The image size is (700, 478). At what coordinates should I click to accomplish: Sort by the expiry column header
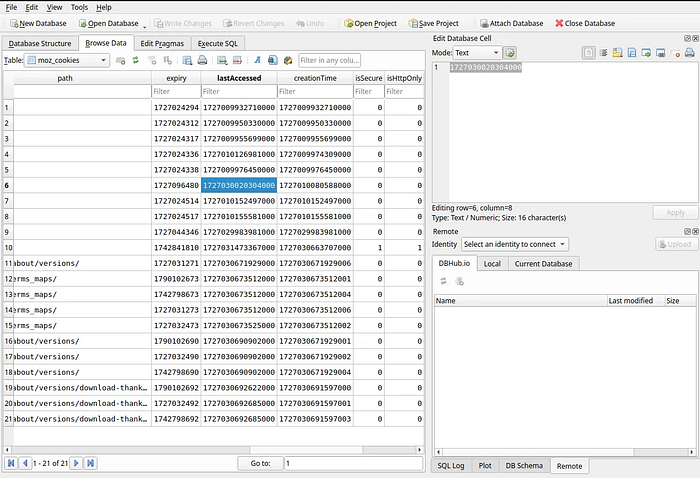click(x=176, y=78)
